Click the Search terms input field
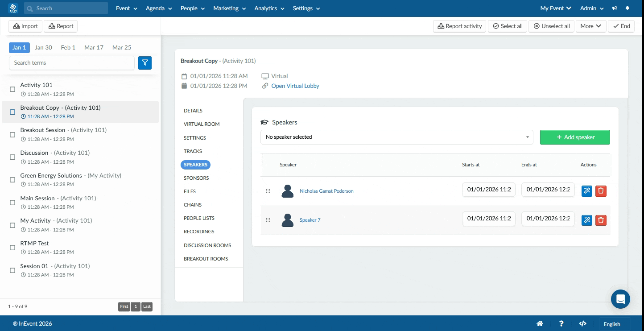 tap(72, 63)
